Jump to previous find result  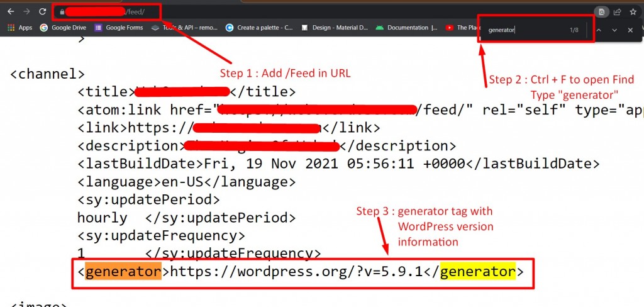599,30
